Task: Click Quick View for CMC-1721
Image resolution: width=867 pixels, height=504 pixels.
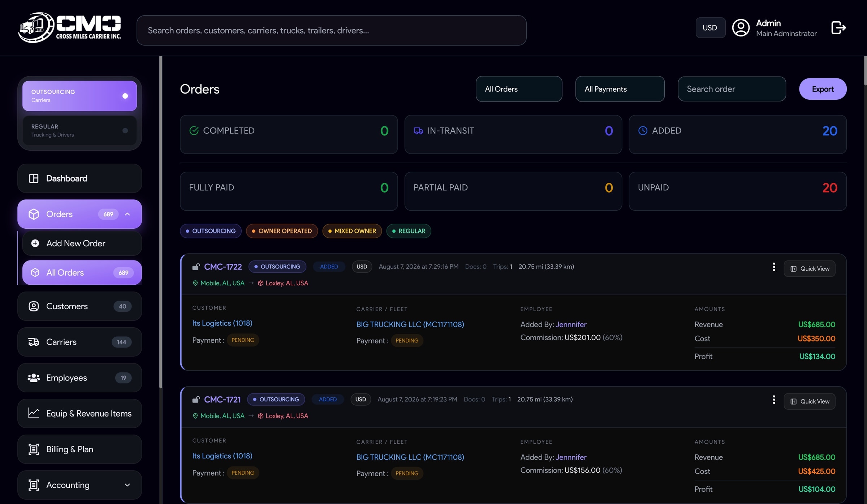Action: tap(809, 401)
